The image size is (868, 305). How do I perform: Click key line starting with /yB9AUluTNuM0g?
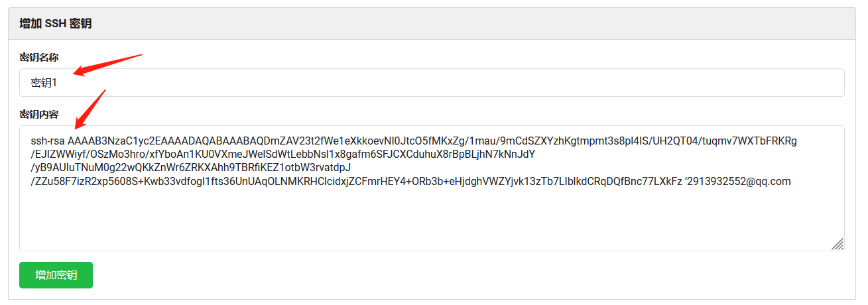tap(190, 168)
